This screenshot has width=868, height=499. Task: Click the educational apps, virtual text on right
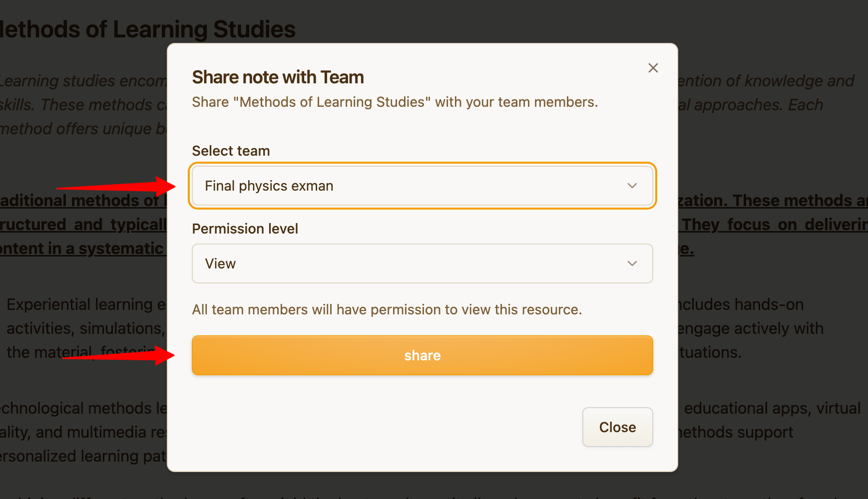(772, 408)
